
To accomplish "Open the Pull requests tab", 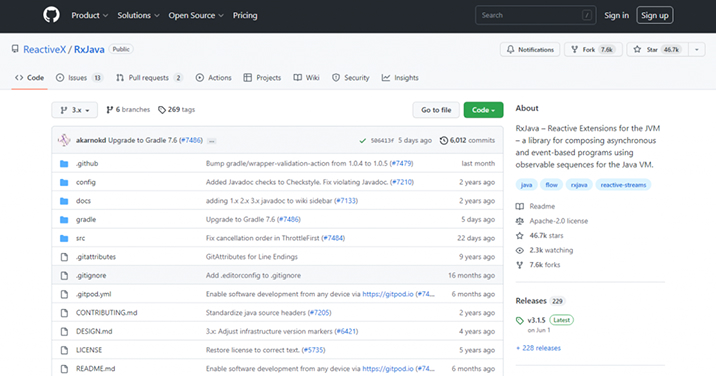I will pos(149,78).
